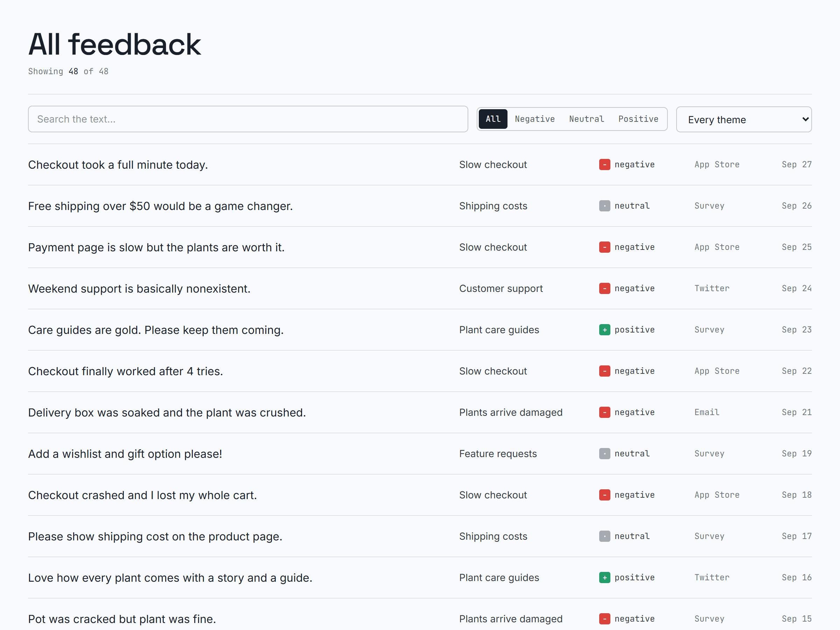
Task: Click 'Plants arrive damaged' theme in Sep 21 row
Action: pyautogui.click(x=511, y=413)
